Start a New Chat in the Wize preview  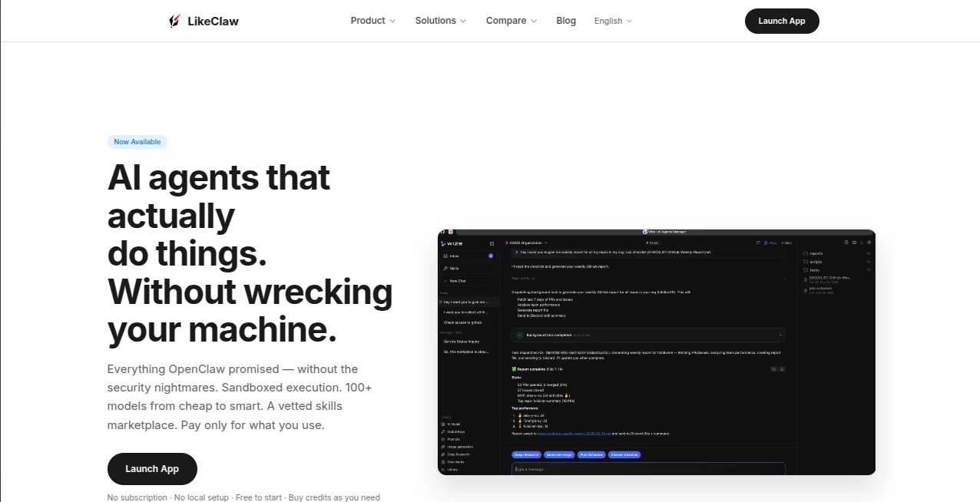(x=468, y=281)
